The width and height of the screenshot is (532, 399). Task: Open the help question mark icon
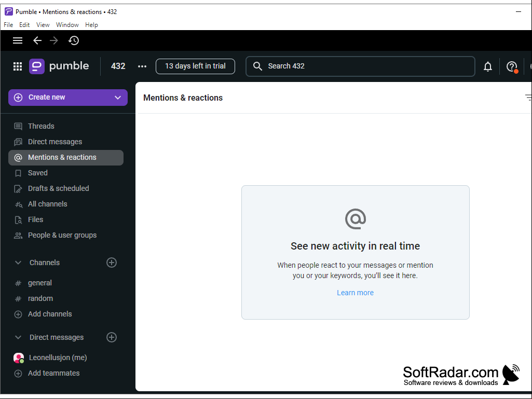(512, 66)
